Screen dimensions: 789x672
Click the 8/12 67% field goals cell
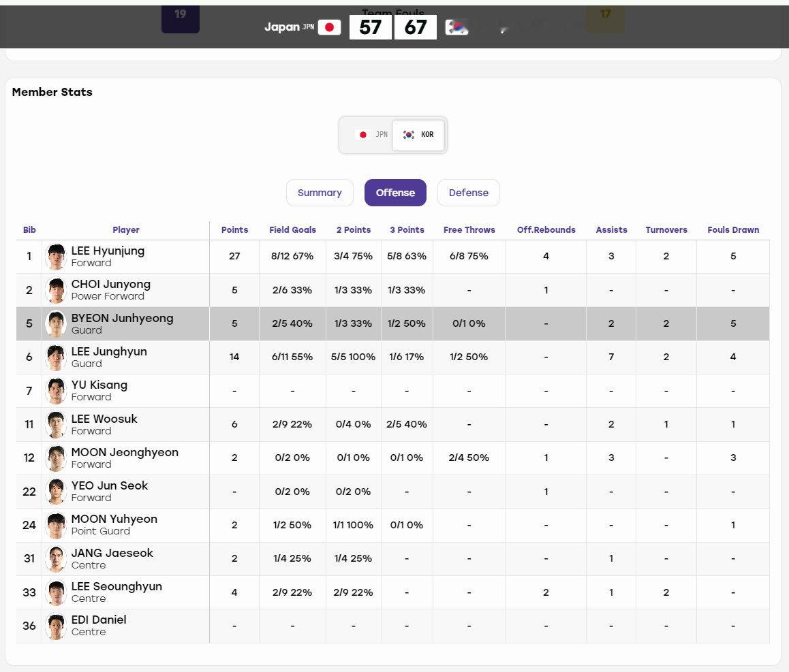click(x=292, y=257)
